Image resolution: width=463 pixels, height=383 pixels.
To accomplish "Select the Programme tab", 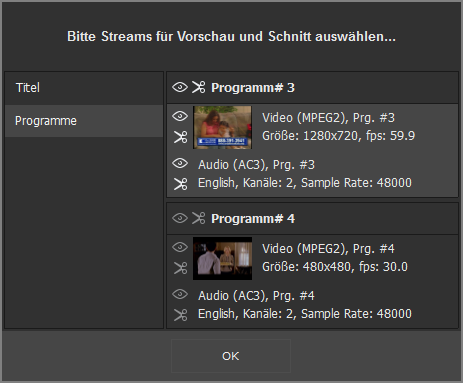I will (84, 121).
